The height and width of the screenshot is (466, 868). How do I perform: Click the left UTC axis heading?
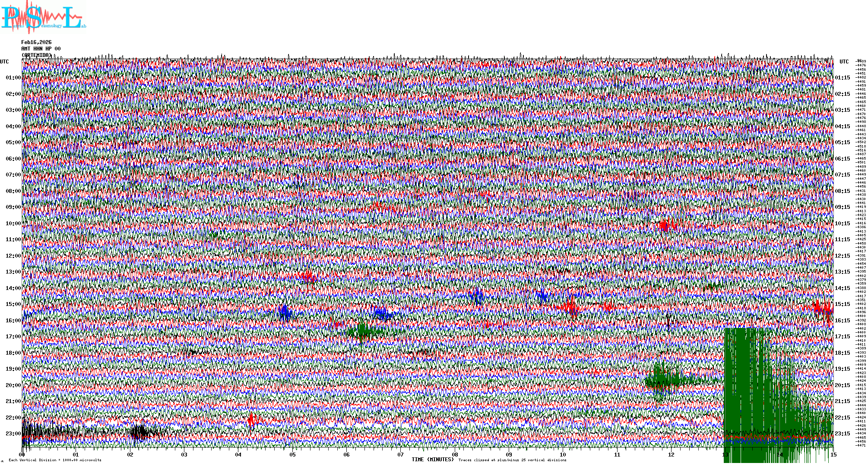click(4, 62)
